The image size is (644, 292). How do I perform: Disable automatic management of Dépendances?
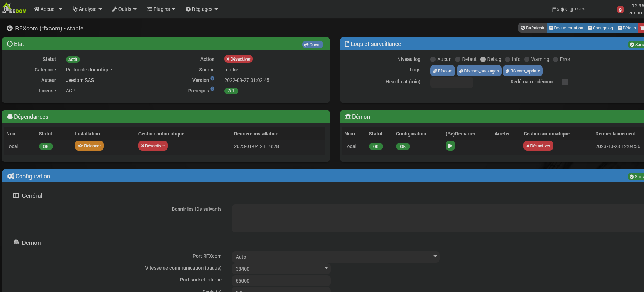pyautogui.click(x=153, y=146)
